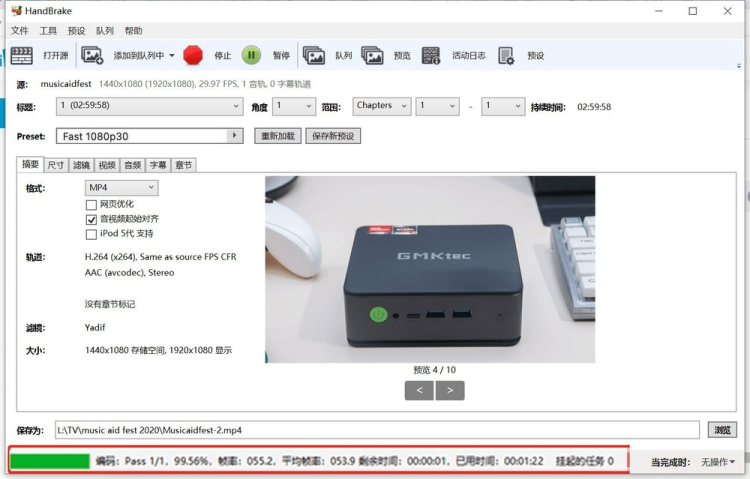Click the 保存新预设 button

(333, 136)
